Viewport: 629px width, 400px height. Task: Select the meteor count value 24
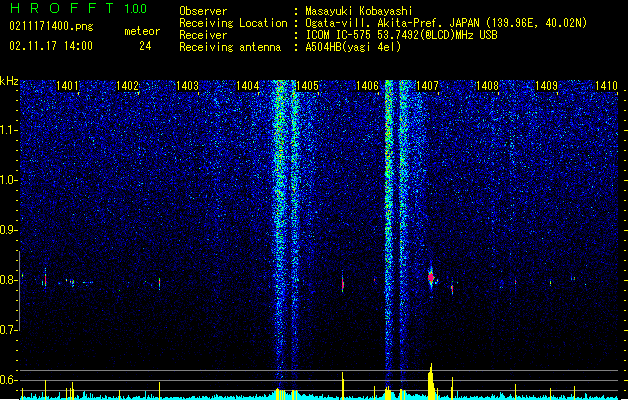click(145, 46)
